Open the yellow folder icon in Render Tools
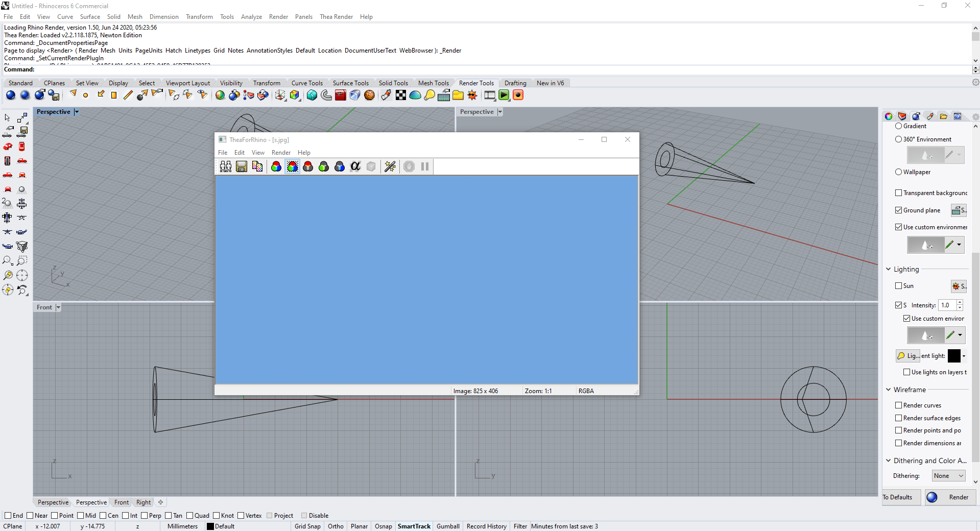The image size is (980, 531). [458, 95]
